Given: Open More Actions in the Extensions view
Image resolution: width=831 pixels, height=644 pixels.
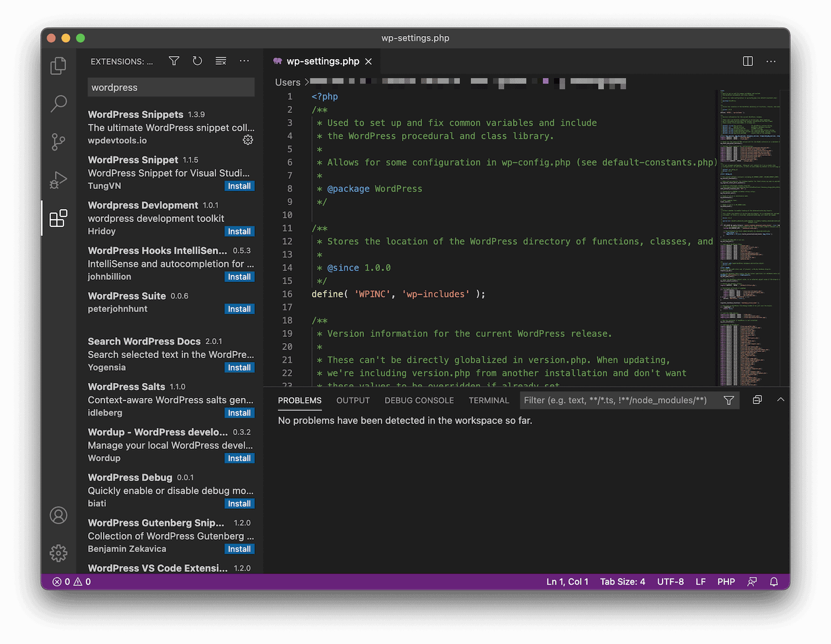Looking at the screenshot, I should point(244,61).
